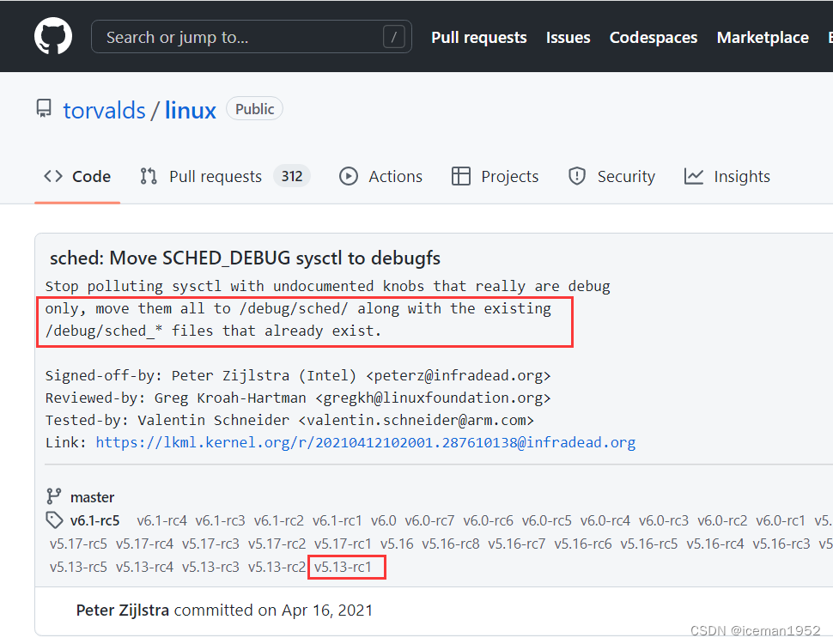Click the slash shortcut key icon
833x644 pixels.
point(393,37)
